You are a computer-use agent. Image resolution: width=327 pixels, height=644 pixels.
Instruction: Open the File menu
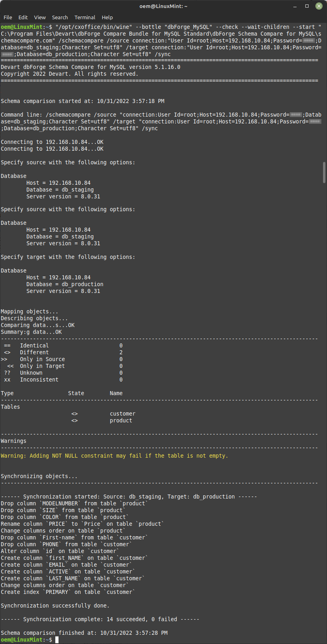[8, 17]
